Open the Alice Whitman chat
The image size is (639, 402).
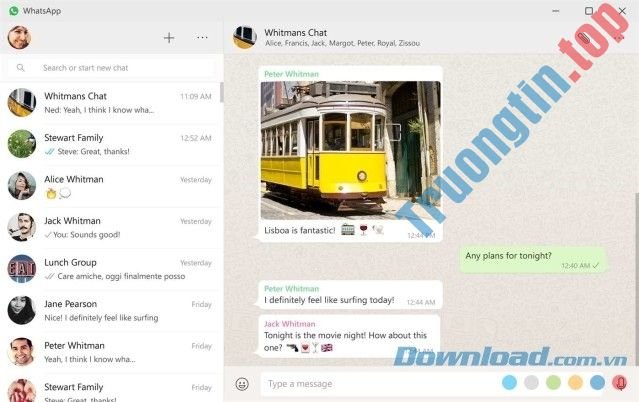[110, 186]
